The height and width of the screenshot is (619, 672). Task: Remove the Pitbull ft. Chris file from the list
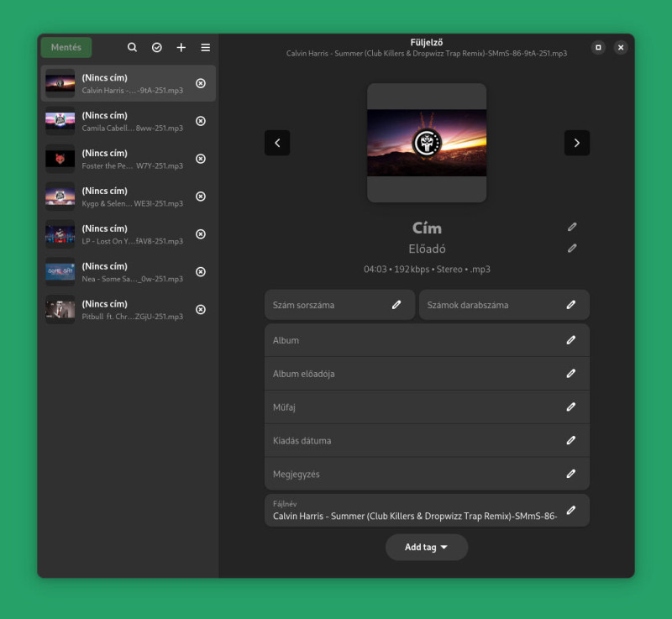click(x=201, y=309)
